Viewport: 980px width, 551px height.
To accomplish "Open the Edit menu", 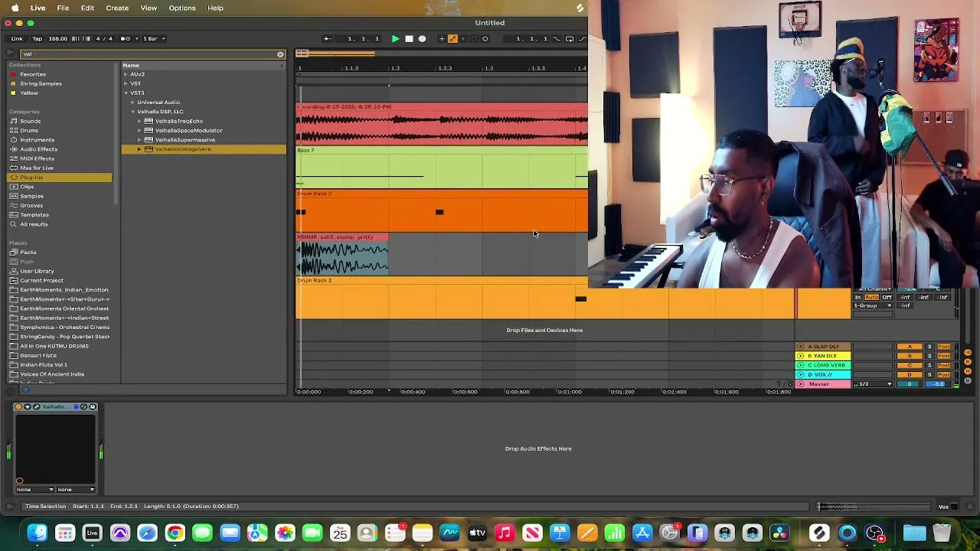I will (x=87, y=8).
